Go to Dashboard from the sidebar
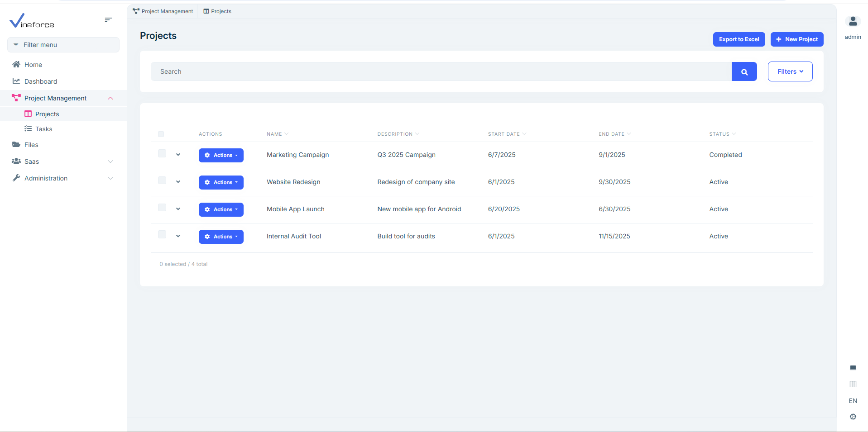Image resolution: width=868 pixels, height=432 pixels. [41, 81]
